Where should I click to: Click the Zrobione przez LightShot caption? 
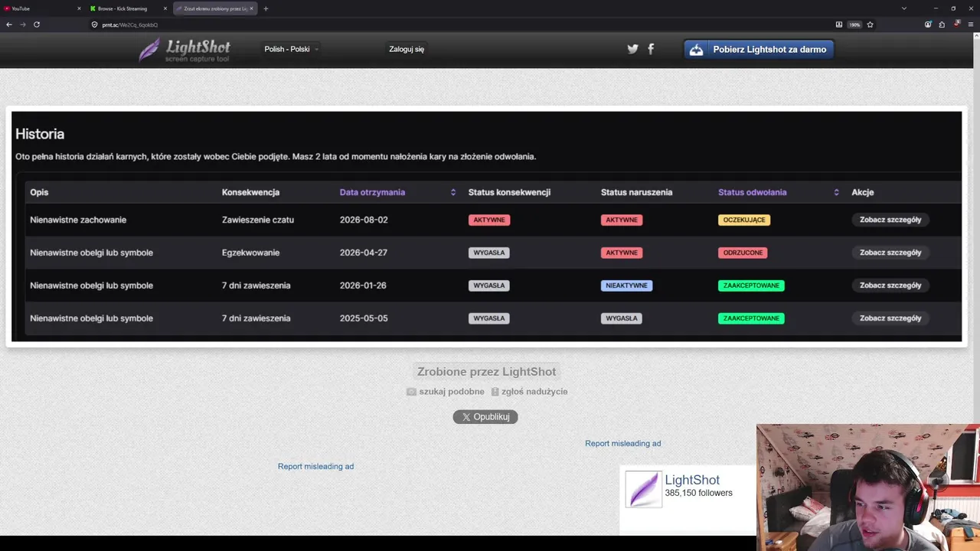486,372
